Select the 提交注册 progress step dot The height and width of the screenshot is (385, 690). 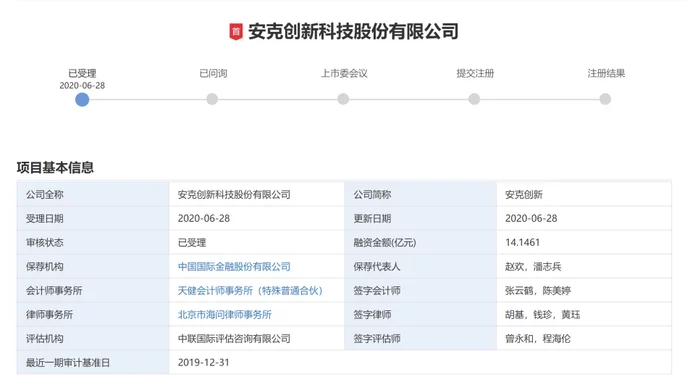click(474, 99)
